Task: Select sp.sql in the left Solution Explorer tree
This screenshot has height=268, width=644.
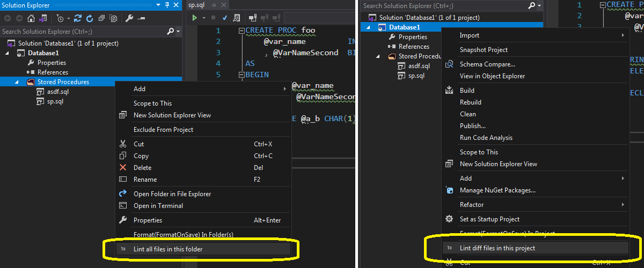Action: click(55, 101)
